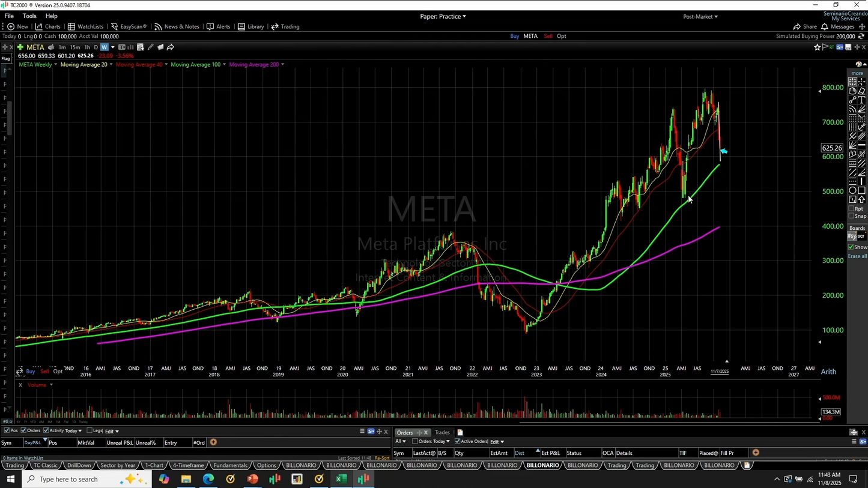Click the Opt button in the top bar

(562, 36)
